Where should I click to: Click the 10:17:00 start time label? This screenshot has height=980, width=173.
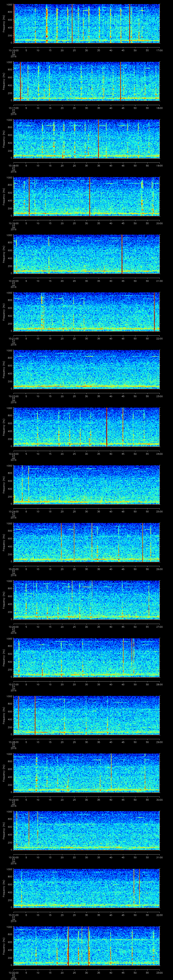[13, 108]
